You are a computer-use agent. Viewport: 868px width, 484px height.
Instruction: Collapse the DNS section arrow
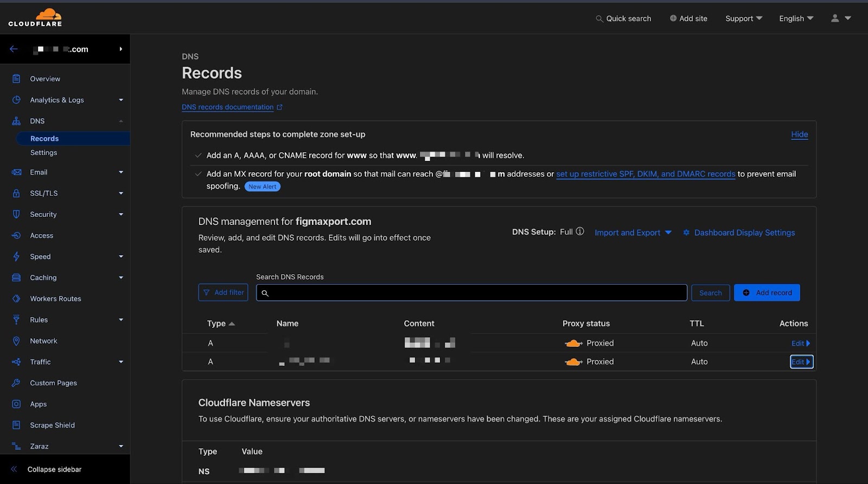(121, 121)
